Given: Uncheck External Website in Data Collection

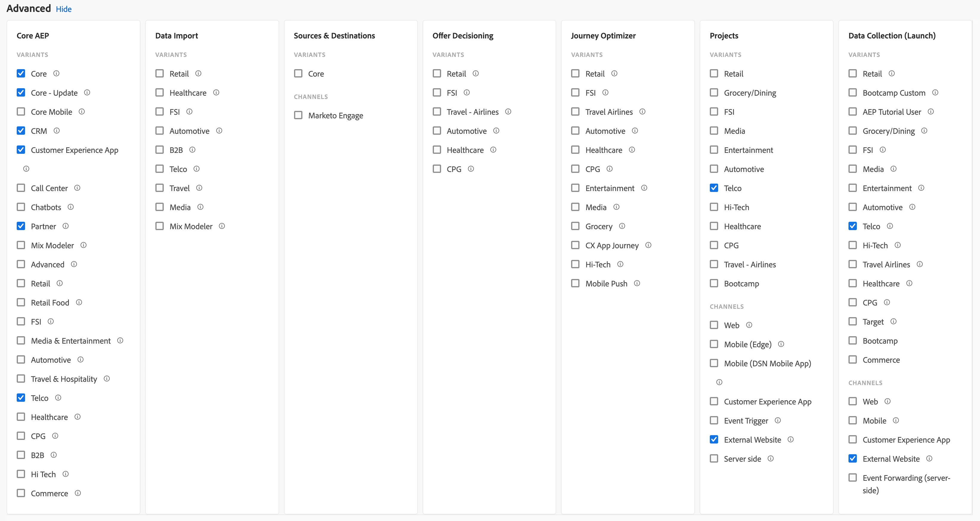Looking at the screenshot, I should pyautogui.click(x=853, y=458).
